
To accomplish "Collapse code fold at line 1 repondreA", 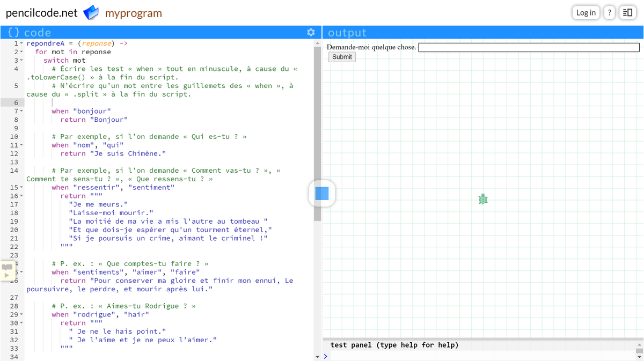I will point(21,43).
